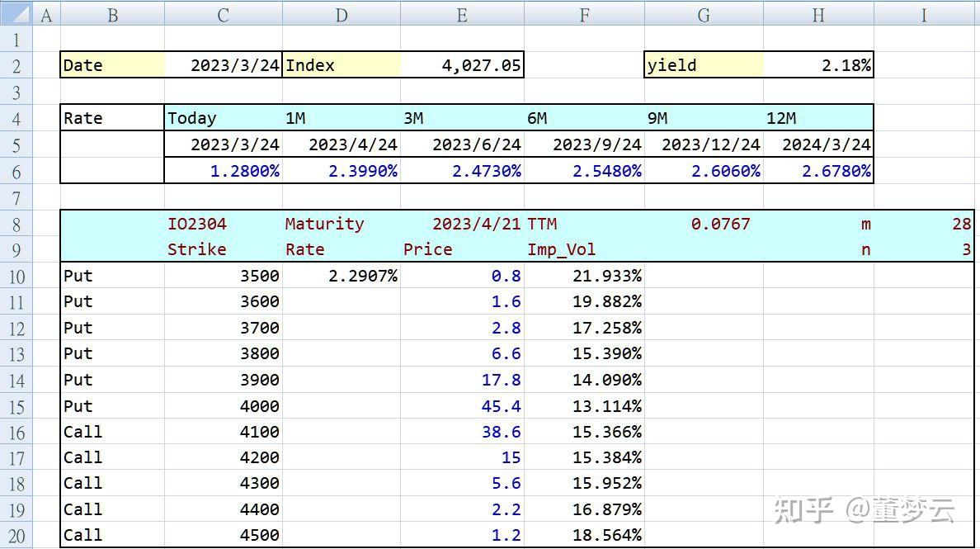Select the strike 4500 cell
980x549 pixels.
[223, 535]
